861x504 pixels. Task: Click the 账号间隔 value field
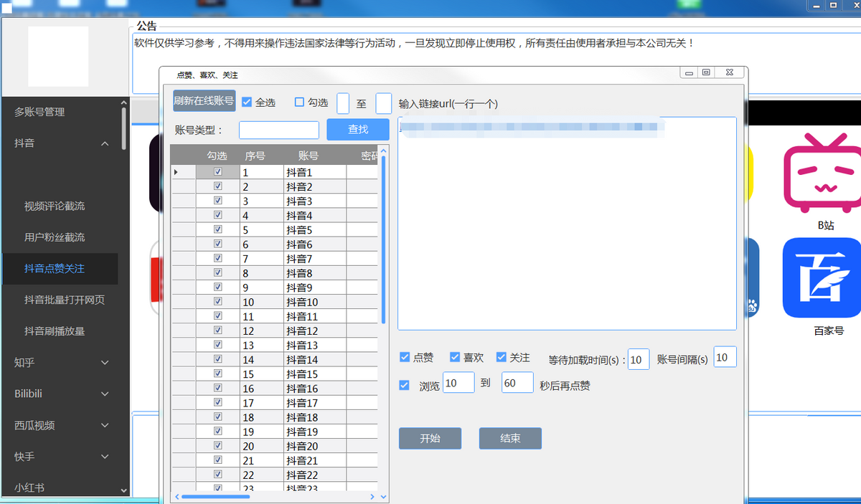725,357
